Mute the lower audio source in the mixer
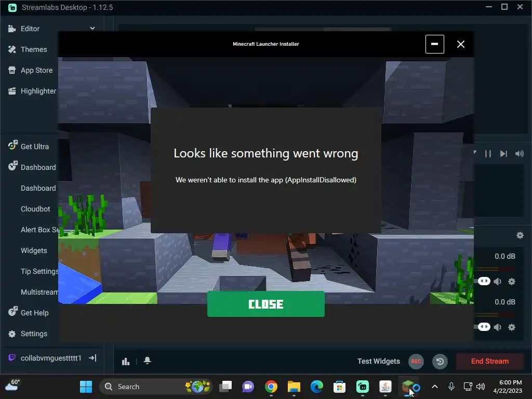 pyautogui.click(x=498, y=327)
